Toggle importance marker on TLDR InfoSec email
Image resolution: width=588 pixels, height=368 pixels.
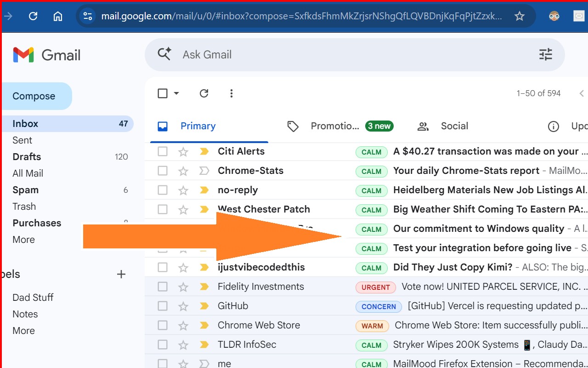click(x=204, y=345)
